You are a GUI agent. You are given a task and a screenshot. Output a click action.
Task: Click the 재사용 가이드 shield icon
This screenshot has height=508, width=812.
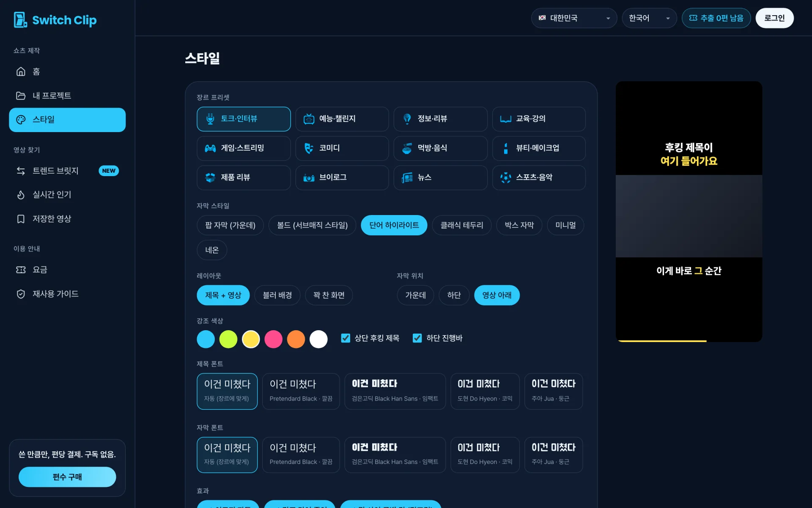[x=21, y=294]
